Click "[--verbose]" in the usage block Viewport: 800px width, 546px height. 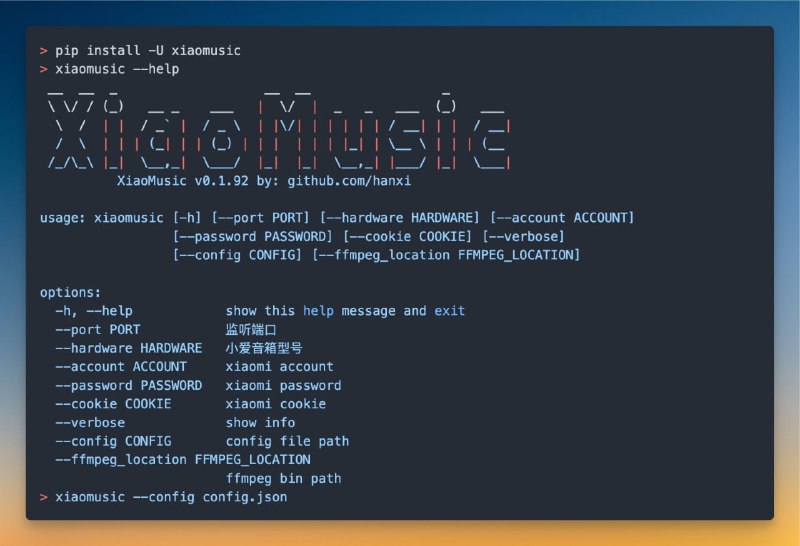coord(523,236)
